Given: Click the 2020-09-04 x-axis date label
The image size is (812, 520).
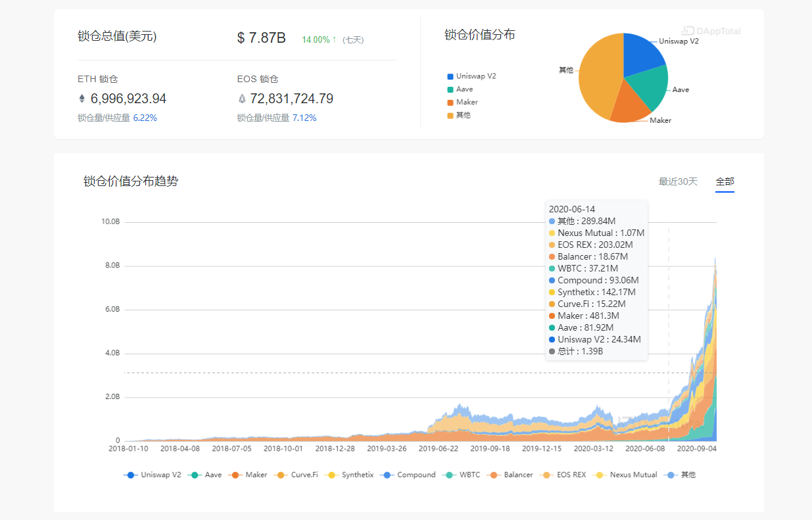Looking at the screenshot, I should coord(698,448).
